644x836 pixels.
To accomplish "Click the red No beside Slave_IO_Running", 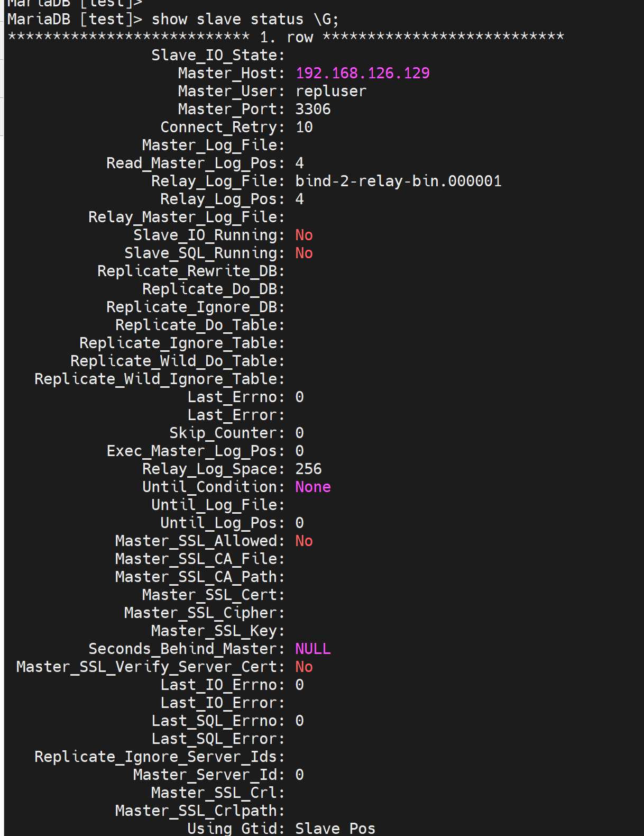I will point(304,235).
